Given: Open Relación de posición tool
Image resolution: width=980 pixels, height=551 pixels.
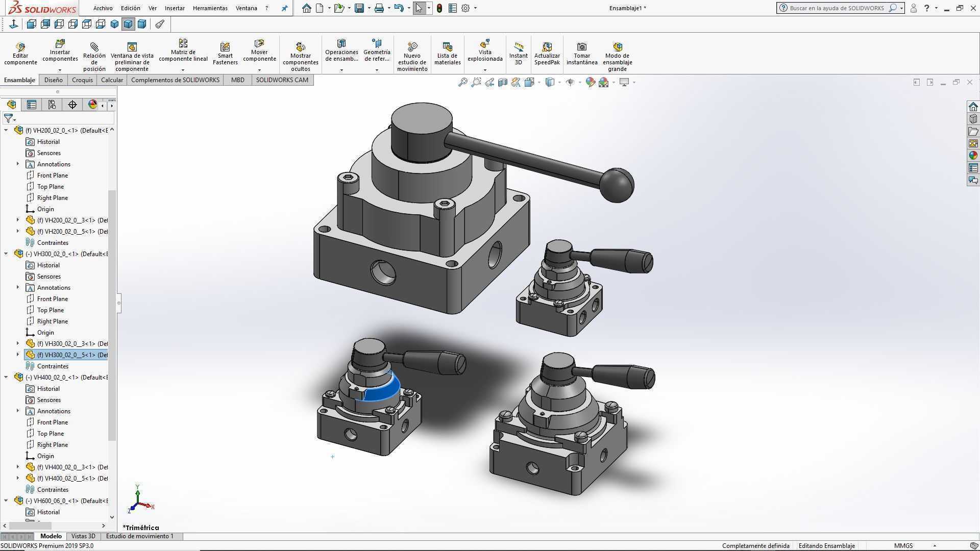Looking at the screenshot, I should pos(94,57).
